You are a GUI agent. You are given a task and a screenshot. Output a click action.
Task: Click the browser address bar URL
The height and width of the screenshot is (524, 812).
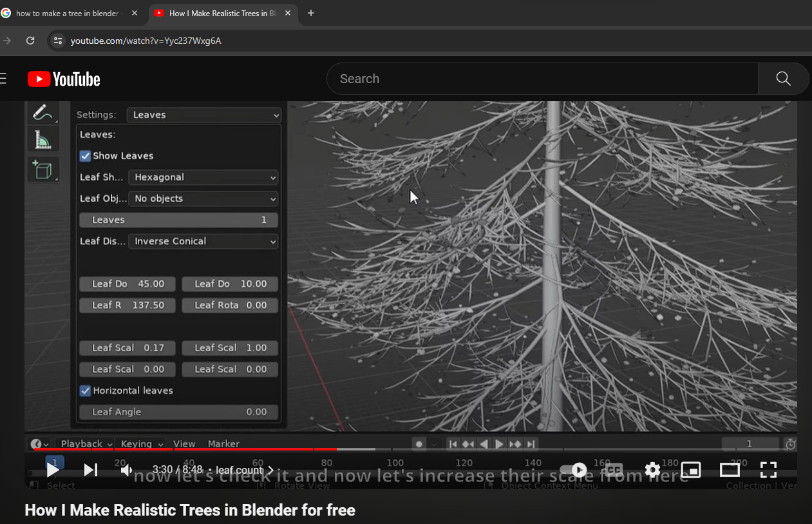(x=146, y=41)
